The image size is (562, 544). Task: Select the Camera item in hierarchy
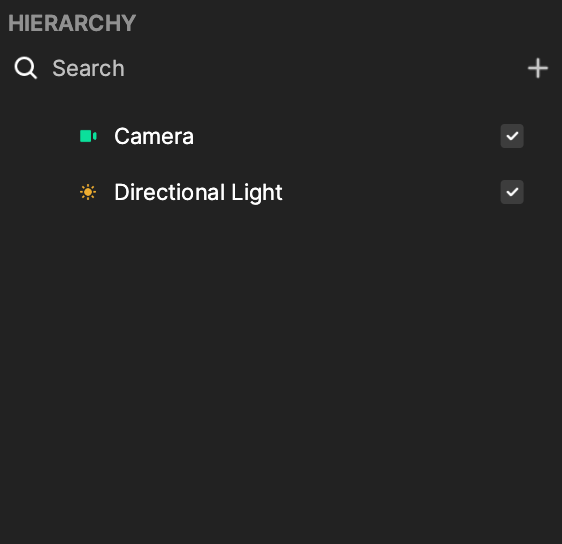click(x=281, y=136)
